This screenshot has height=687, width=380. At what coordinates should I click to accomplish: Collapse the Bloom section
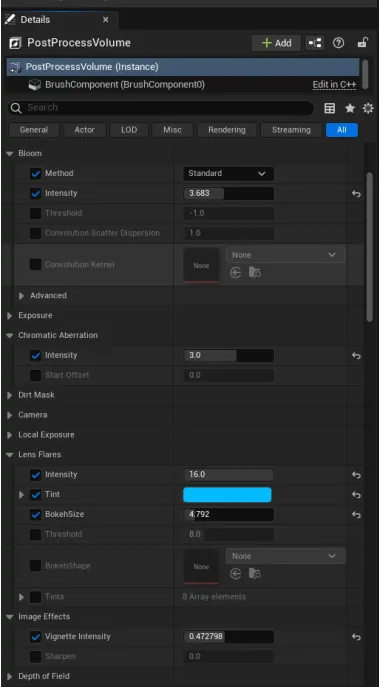(x=10, y=154)
